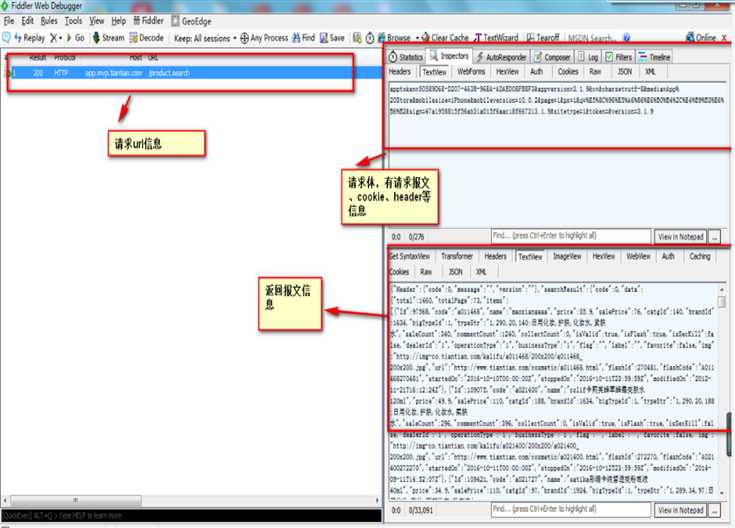Image resolution: width=735 pixels, height=528 pixels.
Task: Click response View in Notepad button
Action: (681, 510)
